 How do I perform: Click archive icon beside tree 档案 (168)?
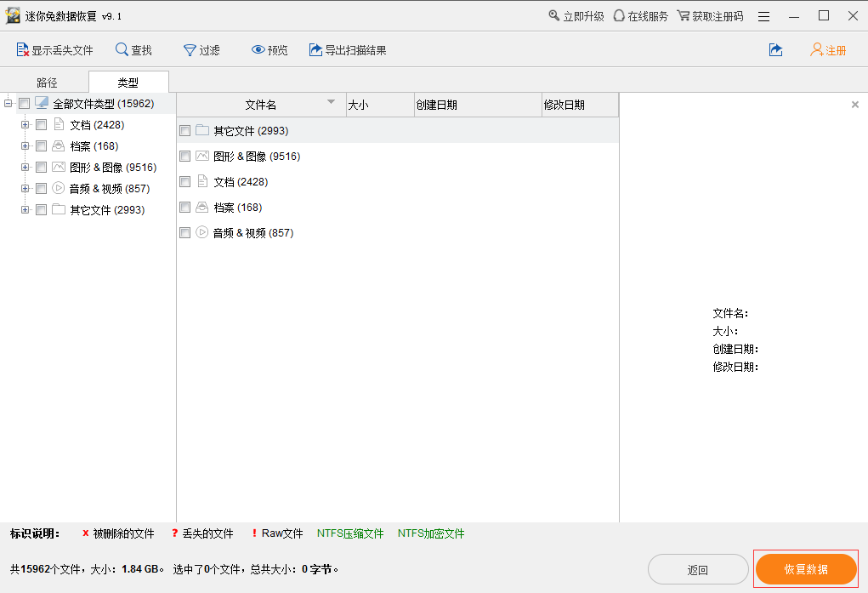(58, 145)
